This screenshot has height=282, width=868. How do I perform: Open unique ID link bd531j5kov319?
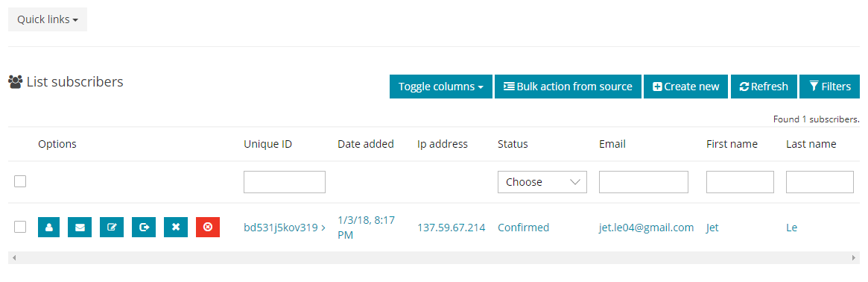tap(285, 227)
